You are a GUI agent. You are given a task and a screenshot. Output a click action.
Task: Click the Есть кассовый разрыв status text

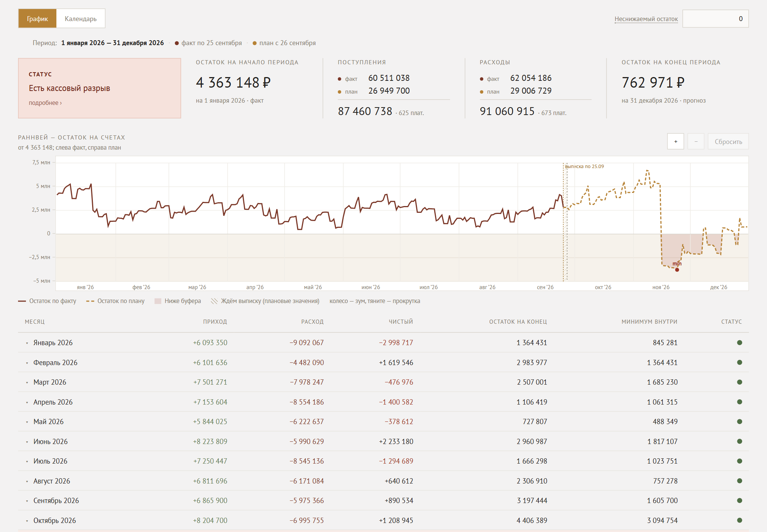[x=70, y=88]
